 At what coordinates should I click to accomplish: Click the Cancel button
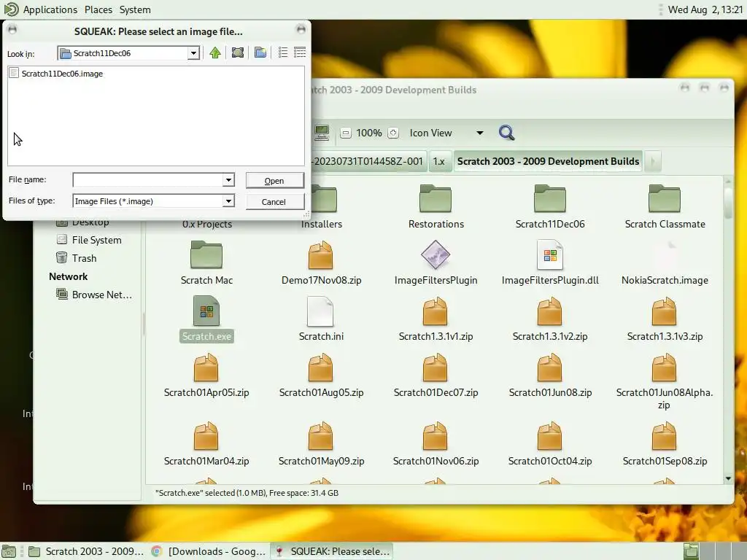click(x=274, y=202)
